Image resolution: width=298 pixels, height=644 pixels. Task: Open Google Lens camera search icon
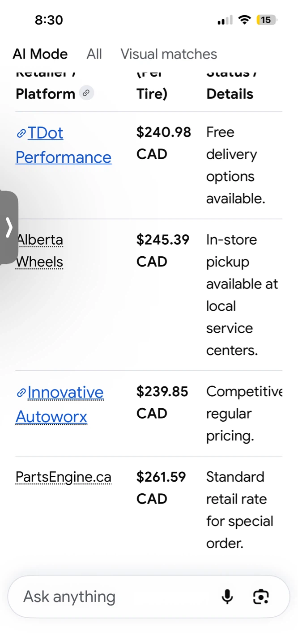coord(261,597)
